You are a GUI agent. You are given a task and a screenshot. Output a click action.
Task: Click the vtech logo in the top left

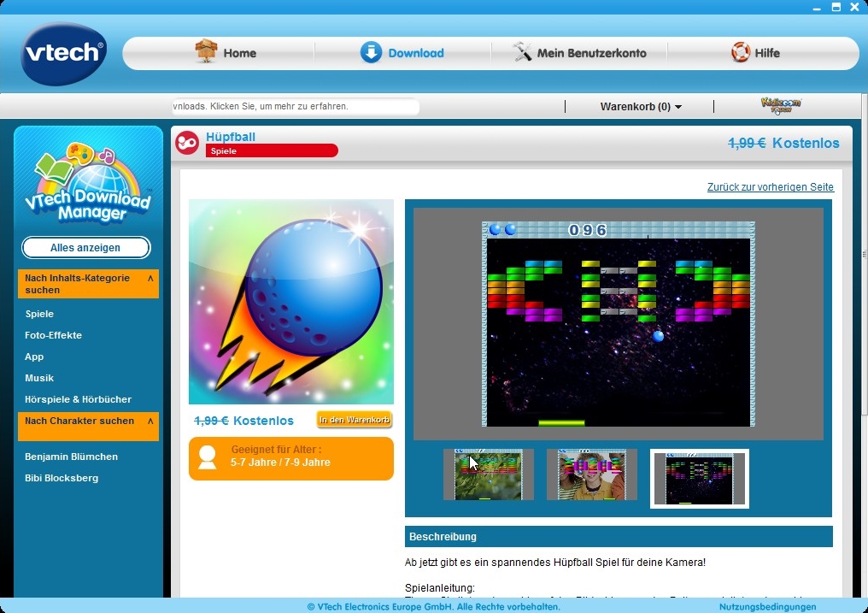click(x=62, y=53)
